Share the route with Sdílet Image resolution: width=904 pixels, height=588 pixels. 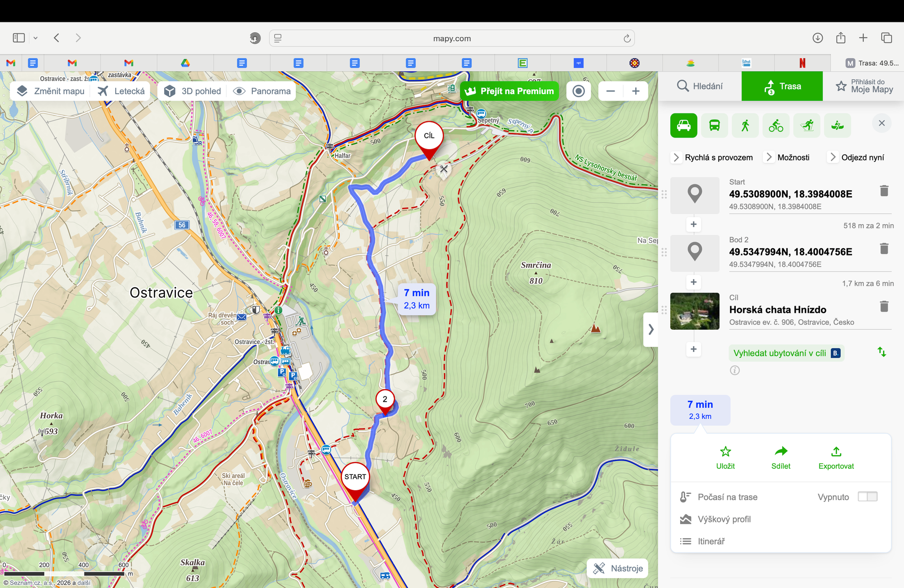click(781, 458)
